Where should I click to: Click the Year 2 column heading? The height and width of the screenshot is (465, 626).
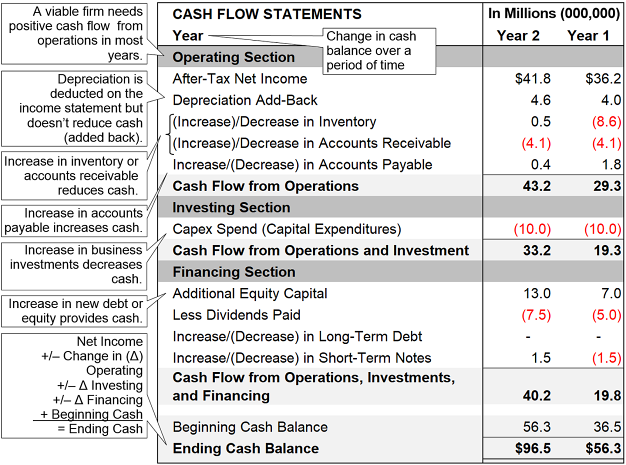[x=518, y=36]
